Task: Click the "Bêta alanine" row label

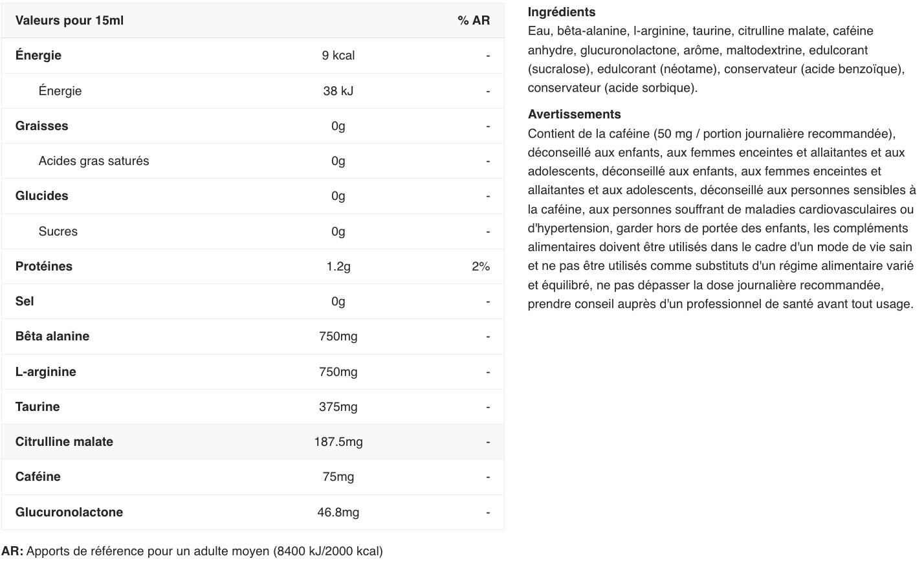Action: (52, 337)
